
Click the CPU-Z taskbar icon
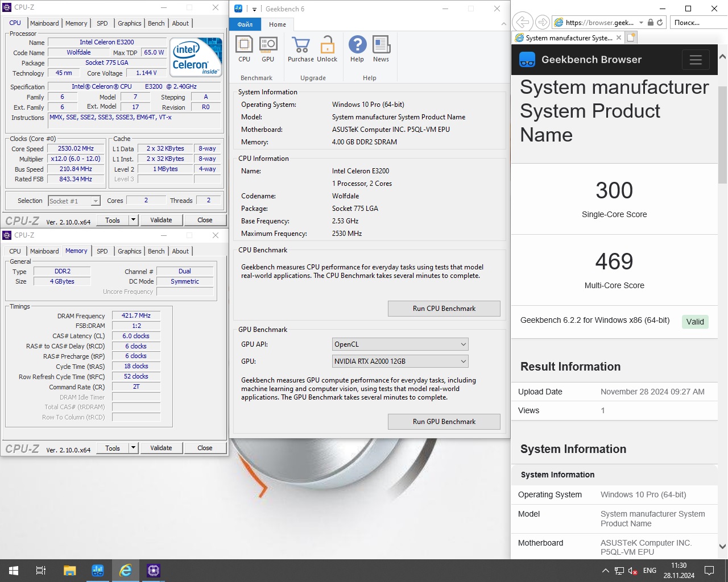[154, 571]
